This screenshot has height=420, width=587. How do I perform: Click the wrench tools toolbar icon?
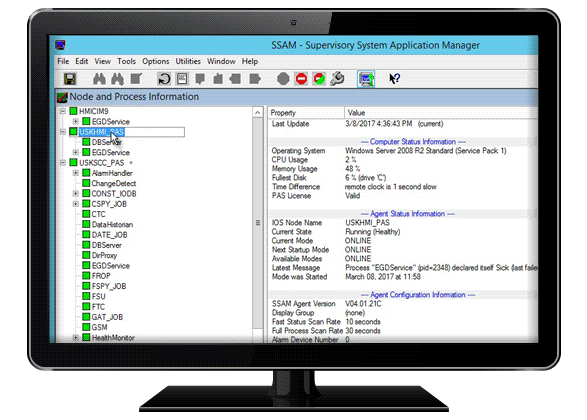point(337,79)
